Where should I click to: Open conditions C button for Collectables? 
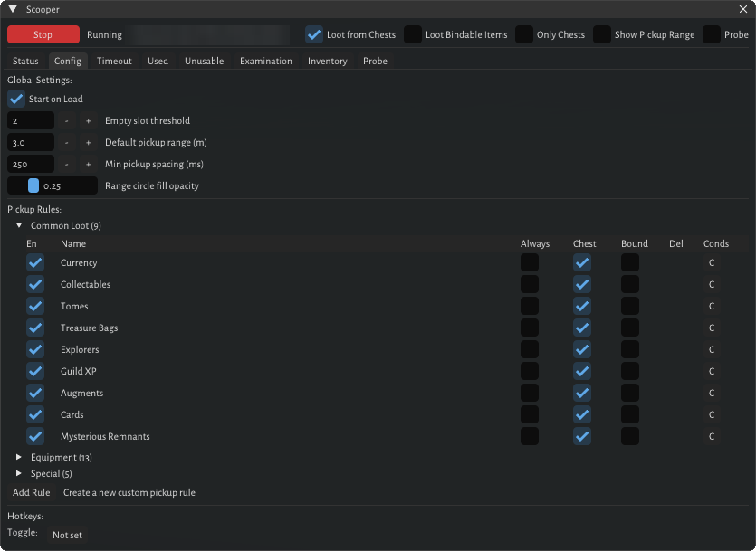click(x=711, y=284)
